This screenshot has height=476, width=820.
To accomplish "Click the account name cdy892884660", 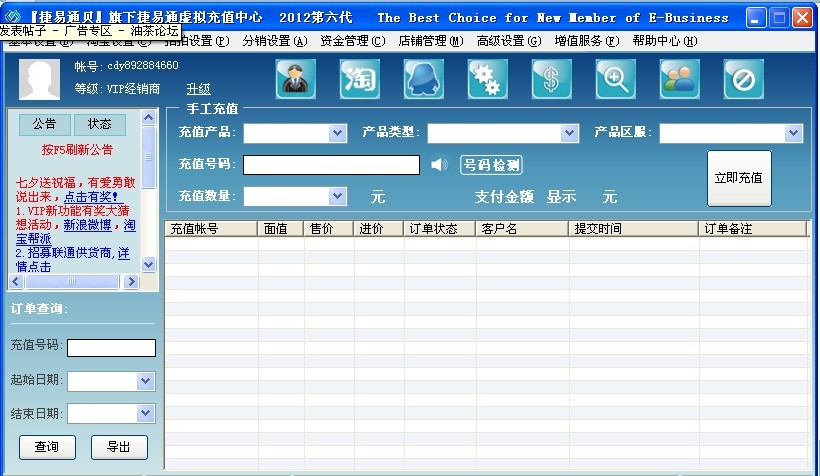I will click(143, 65).
